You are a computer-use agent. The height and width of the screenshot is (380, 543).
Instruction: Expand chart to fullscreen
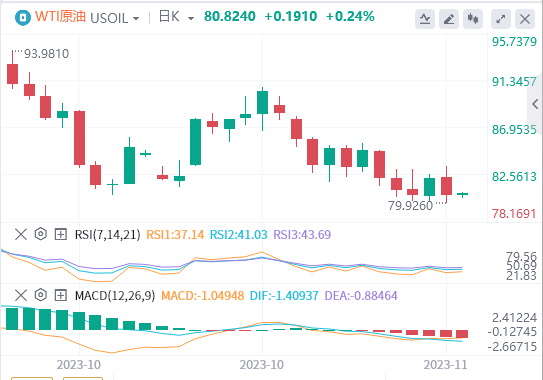pos(501,19)
